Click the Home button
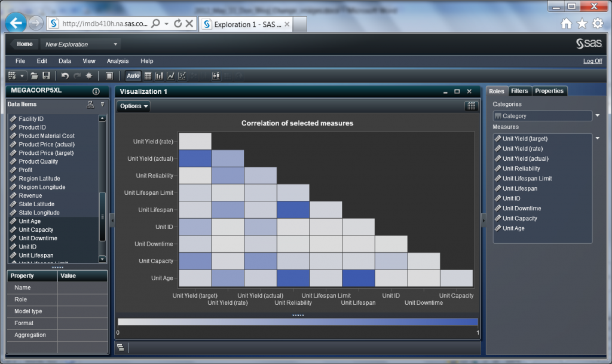Viewport: 612px width, 364px height. 25,44
